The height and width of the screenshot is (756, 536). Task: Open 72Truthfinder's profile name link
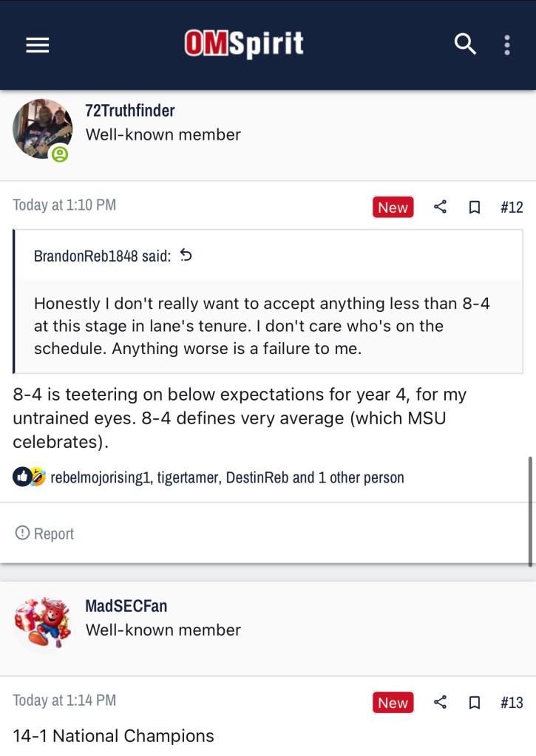pos(130,111)
